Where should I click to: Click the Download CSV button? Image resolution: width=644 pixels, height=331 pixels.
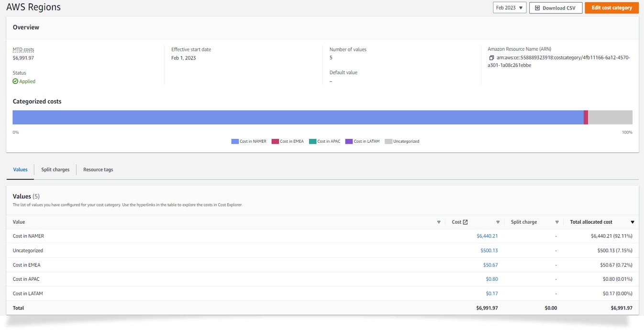tap(555, 8)
